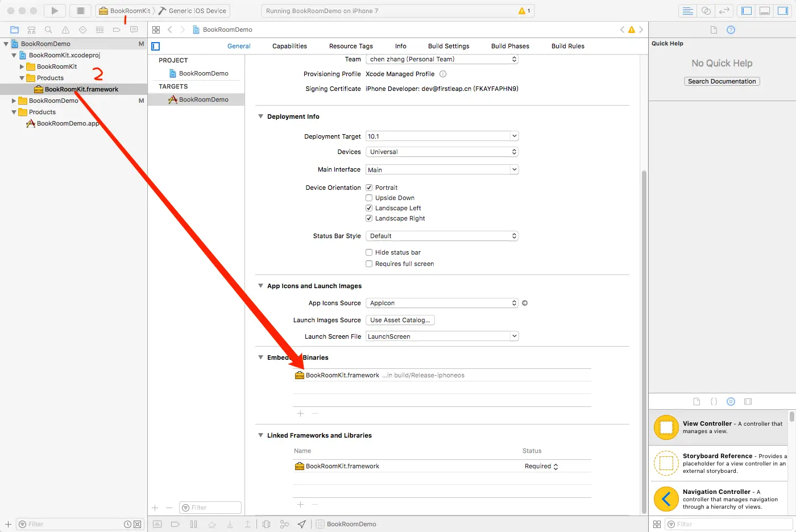Open the App Icons Source dropdown
796x532 pixels.
pyautogui.click(x=442, y=303)
